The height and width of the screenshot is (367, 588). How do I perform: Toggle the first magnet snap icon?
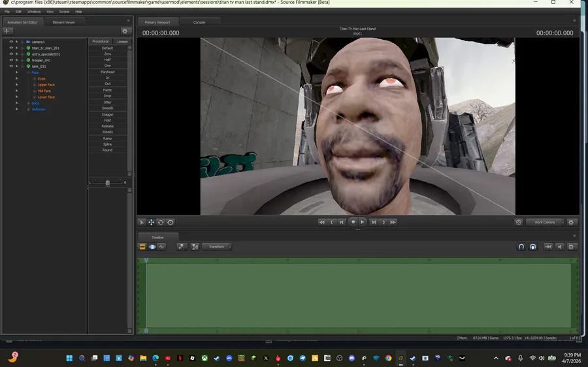click(521, 247)
